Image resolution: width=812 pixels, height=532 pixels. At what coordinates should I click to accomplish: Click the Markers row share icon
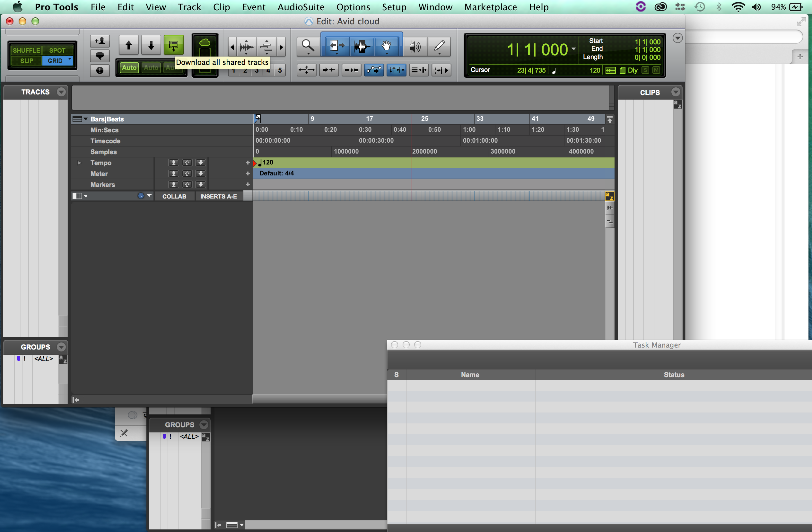pyautogui.click(x=173, y=184)
